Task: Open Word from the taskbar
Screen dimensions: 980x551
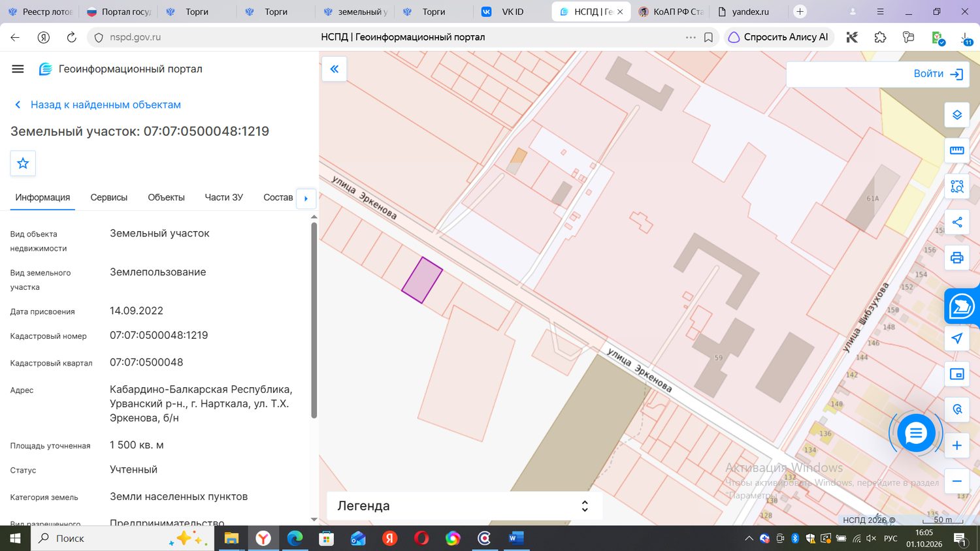Action: [516, 539]
